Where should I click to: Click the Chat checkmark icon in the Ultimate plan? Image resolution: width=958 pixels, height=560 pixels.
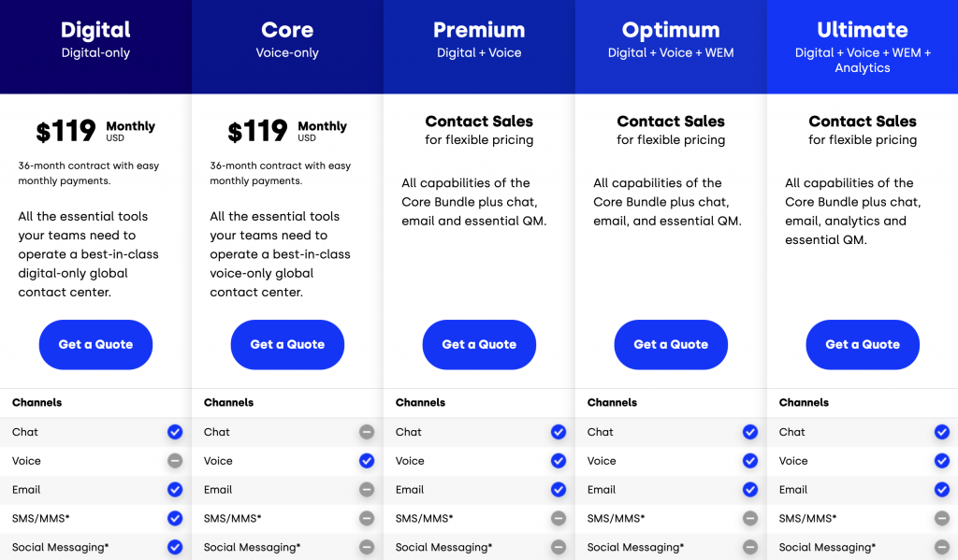click(942, 432)
